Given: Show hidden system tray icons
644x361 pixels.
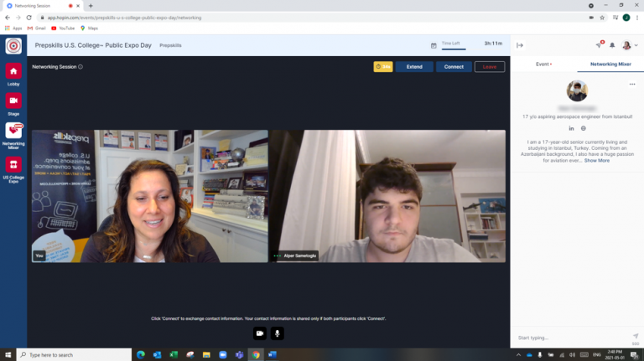Looking at the screenshot, I should (x=518, y=355).
